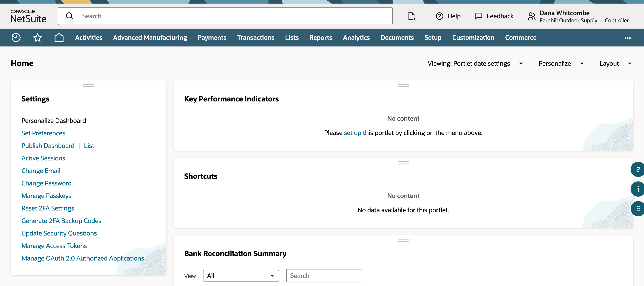Click the Reset 2FA Settings link

pos(48,208)
